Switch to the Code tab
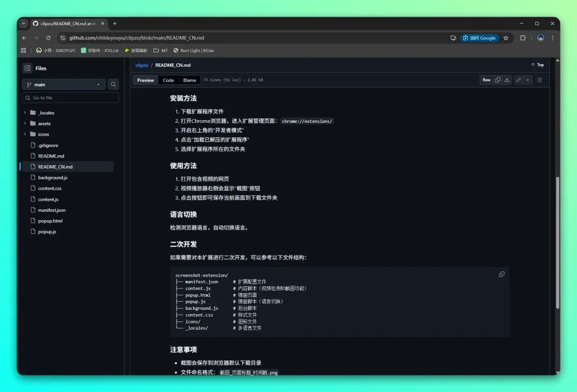 168,80
